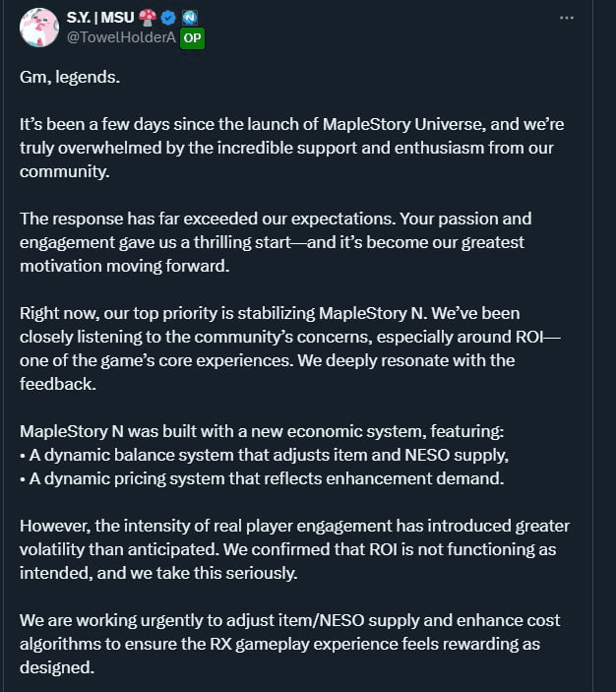Open the three-dot more options menu
The width and height of the screenshot is (616, 692).
pyautogui.click(x=567, y=18)
